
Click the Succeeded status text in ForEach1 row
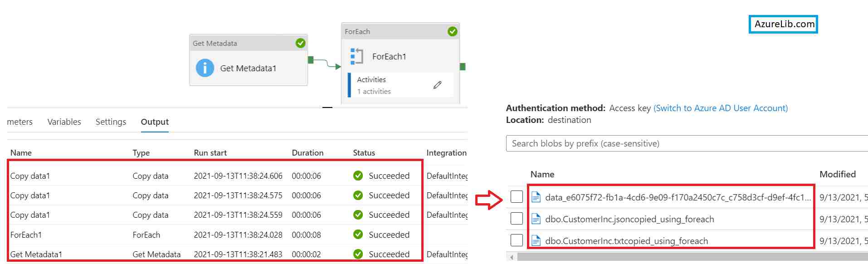(x=389, y=235)
